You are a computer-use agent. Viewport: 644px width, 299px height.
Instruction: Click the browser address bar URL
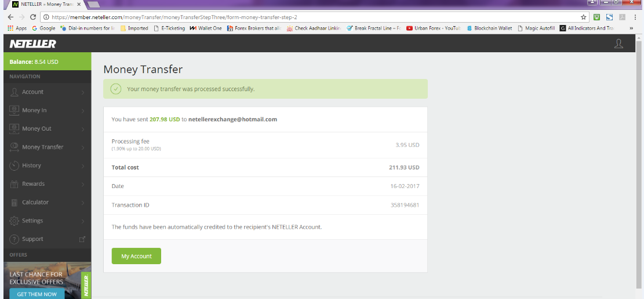click(x=174, y=17)
